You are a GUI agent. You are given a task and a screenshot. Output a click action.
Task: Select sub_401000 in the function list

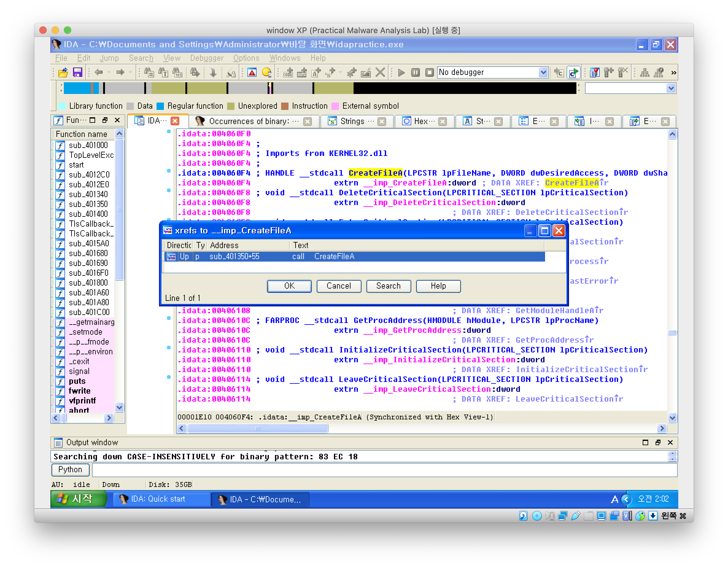click(88, 145)
